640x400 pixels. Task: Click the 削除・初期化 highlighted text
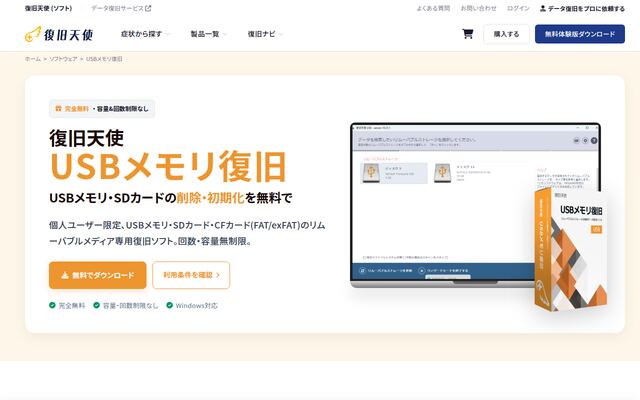coord(211,198)
